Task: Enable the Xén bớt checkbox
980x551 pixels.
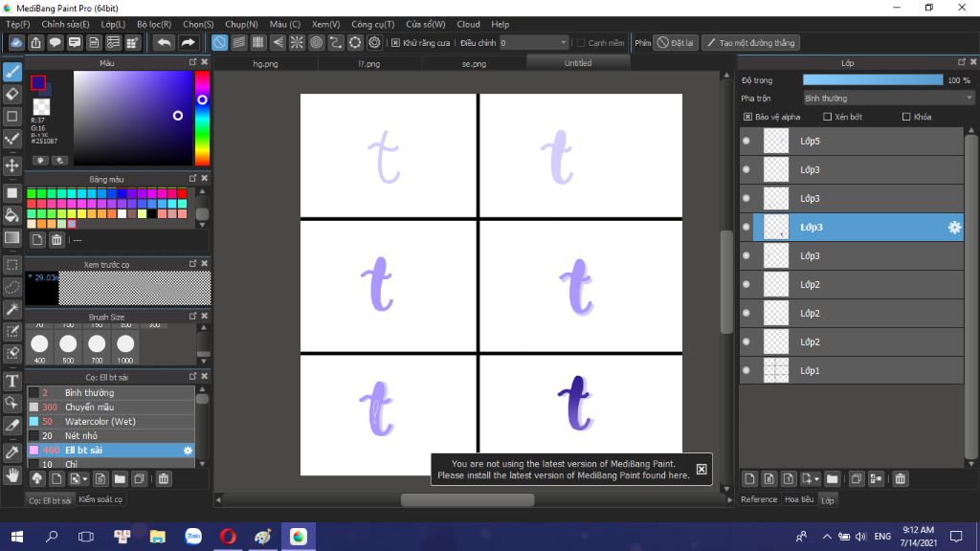Action: click(x=829, y=116)
